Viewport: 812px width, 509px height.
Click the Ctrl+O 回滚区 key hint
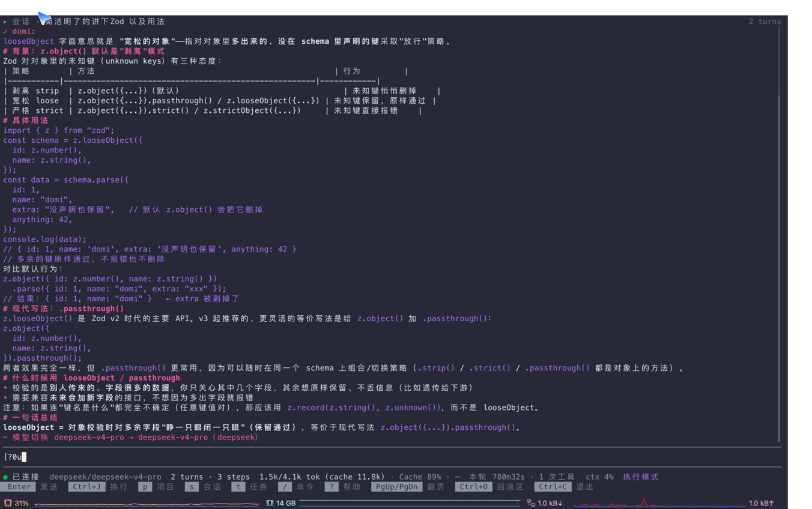(489, 487)
